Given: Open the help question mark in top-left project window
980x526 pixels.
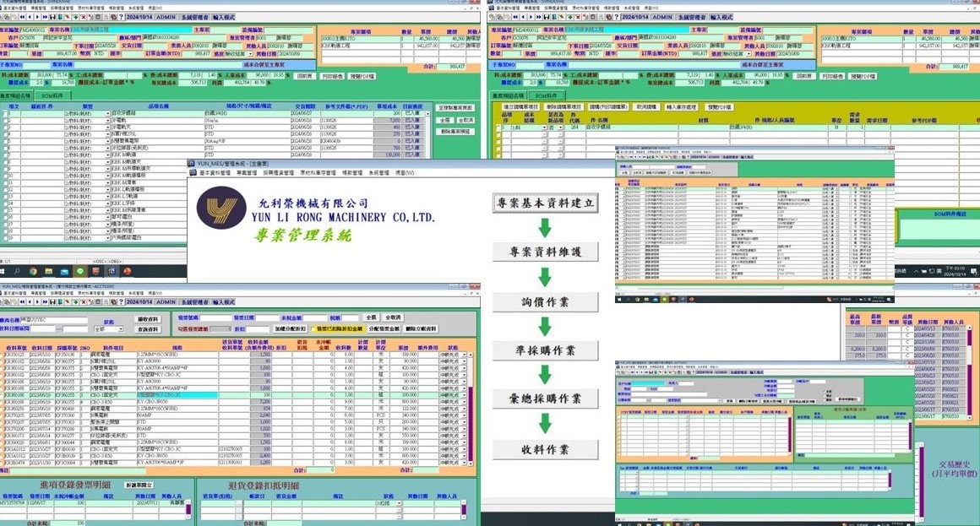Looking at the screenshot, I should (121, 18).
